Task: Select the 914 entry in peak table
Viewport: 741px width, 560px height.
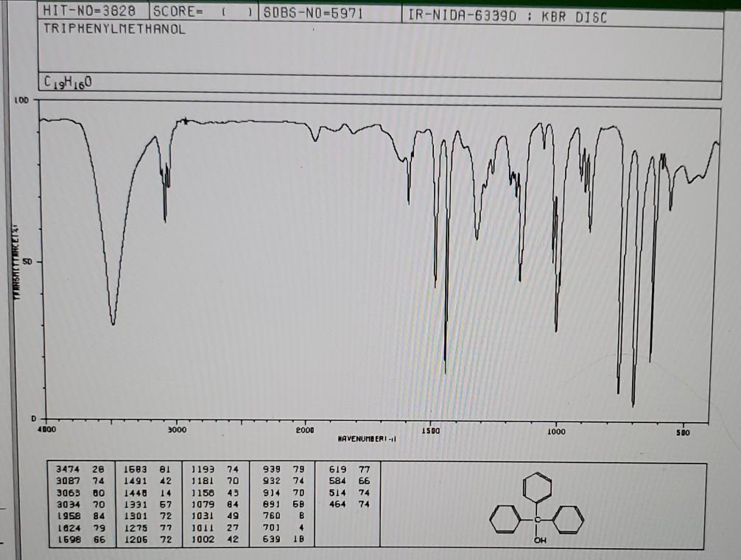Action: (x=284, y=493)
